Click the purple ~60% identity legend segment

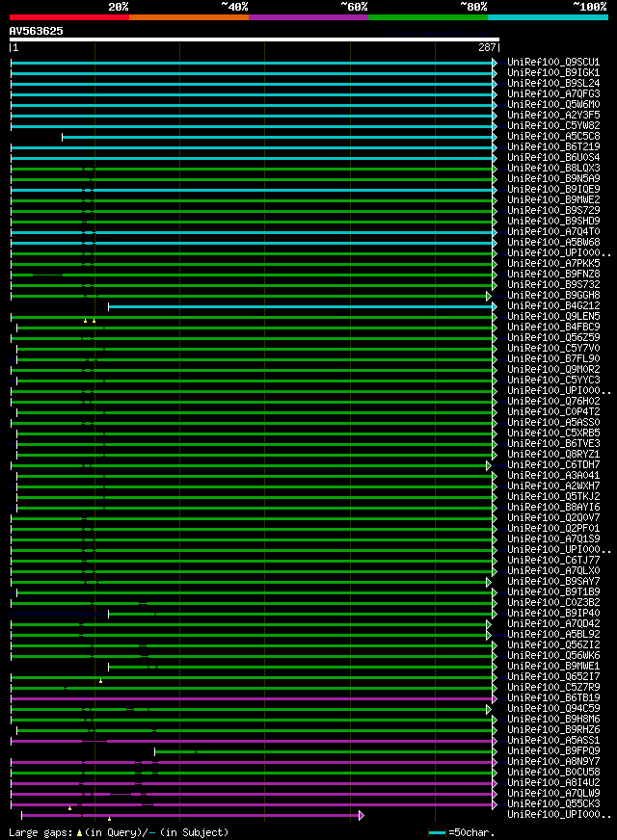pos(308,17)
